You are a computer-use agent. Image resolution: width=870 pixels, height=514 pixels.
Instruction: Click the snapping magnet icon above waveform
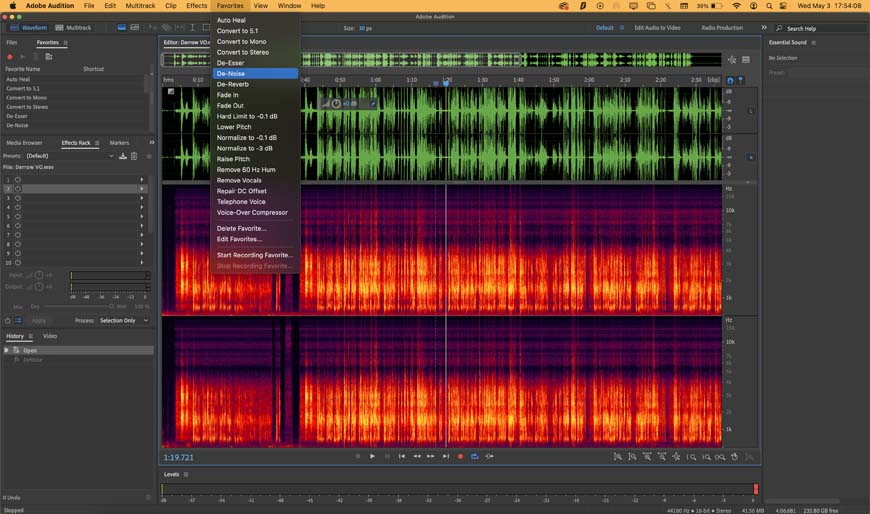730,79
